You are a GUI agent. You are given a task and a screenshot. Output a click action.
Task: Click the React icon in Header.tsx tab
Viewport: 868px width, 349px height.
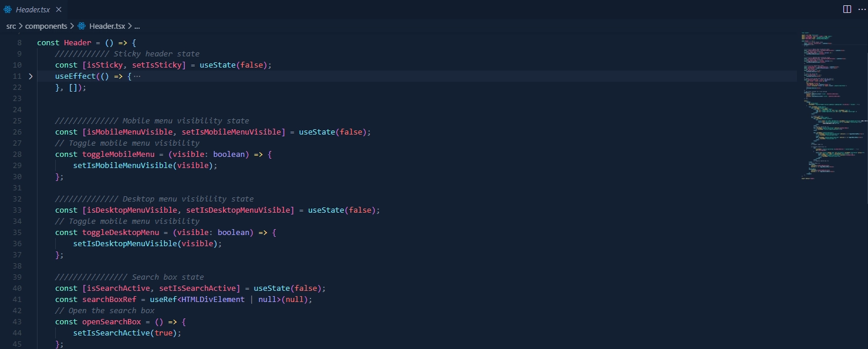tap(8, 9)
